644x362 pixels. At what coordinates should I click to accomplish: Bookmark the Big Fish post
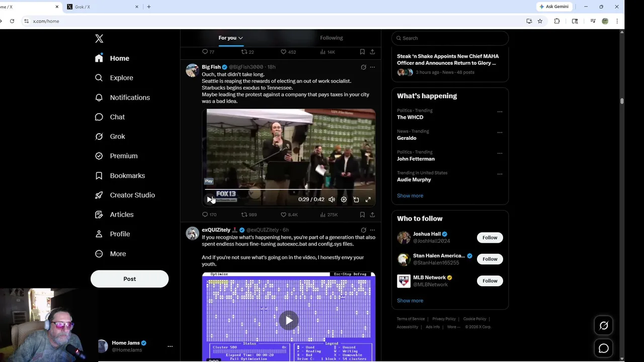pos(362,215)
